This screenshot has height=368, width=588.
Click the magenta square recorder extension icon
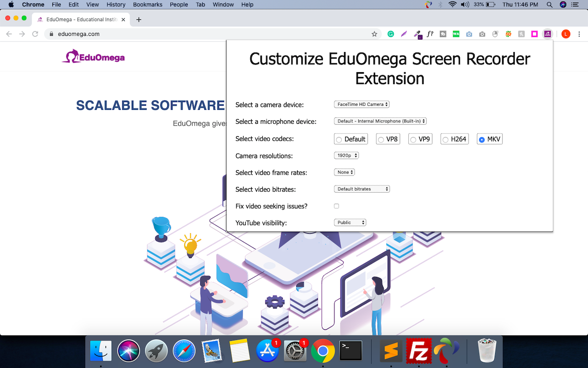(x=534, y=34)
